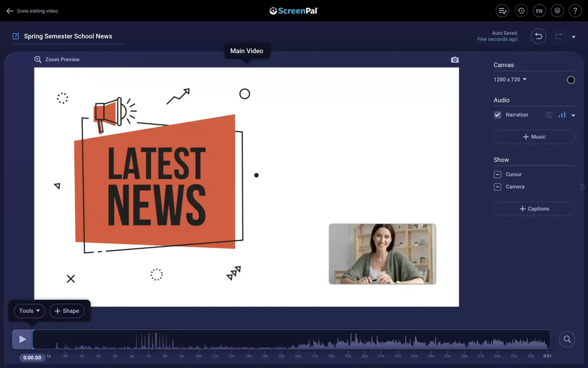
Task: Click the Audio section heading
Action: point(502,100)
